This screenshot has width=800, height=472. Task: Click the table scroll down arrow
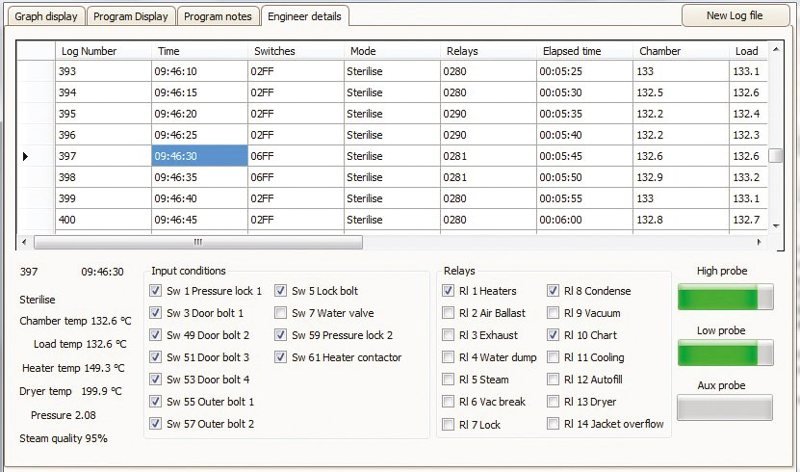point(776,226)
